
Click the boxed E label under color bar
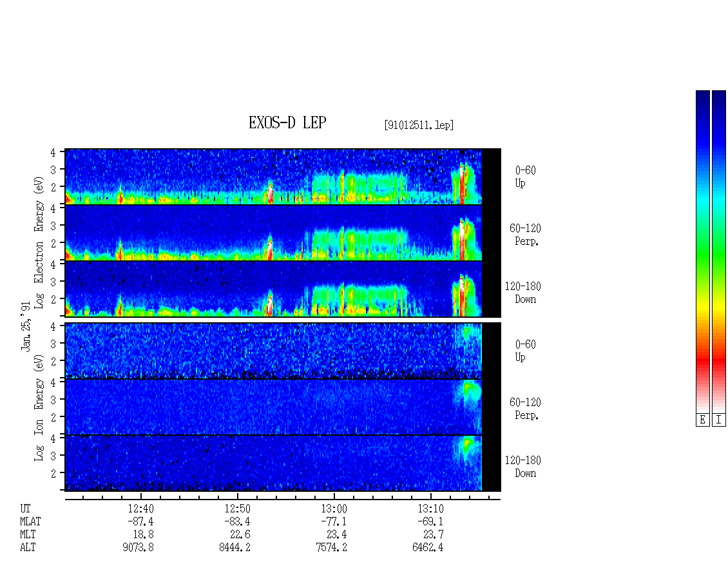click(x=702, y=420)
